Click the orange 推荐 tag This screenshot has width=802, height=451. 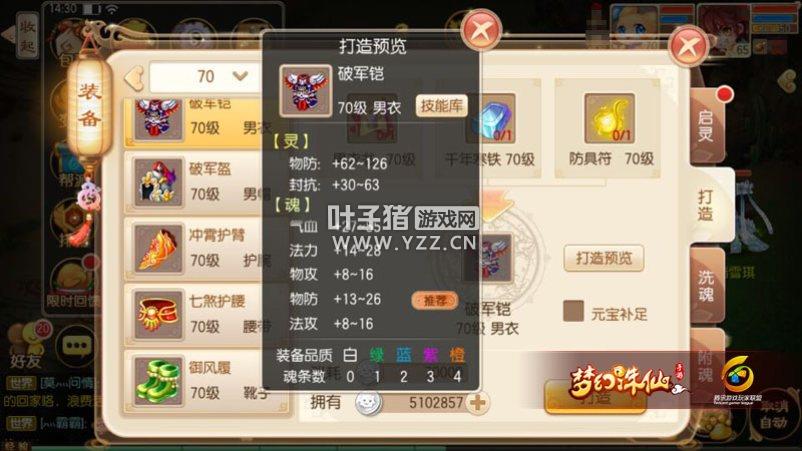point(435,301)
